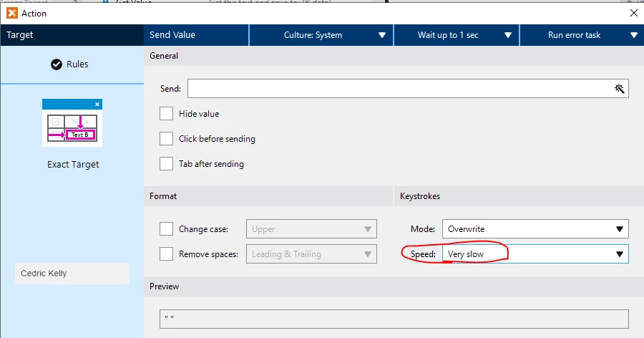Click the Exact Target illustration thumbnail
Screen dimensions: 644x338
click(x=72, y=122)
